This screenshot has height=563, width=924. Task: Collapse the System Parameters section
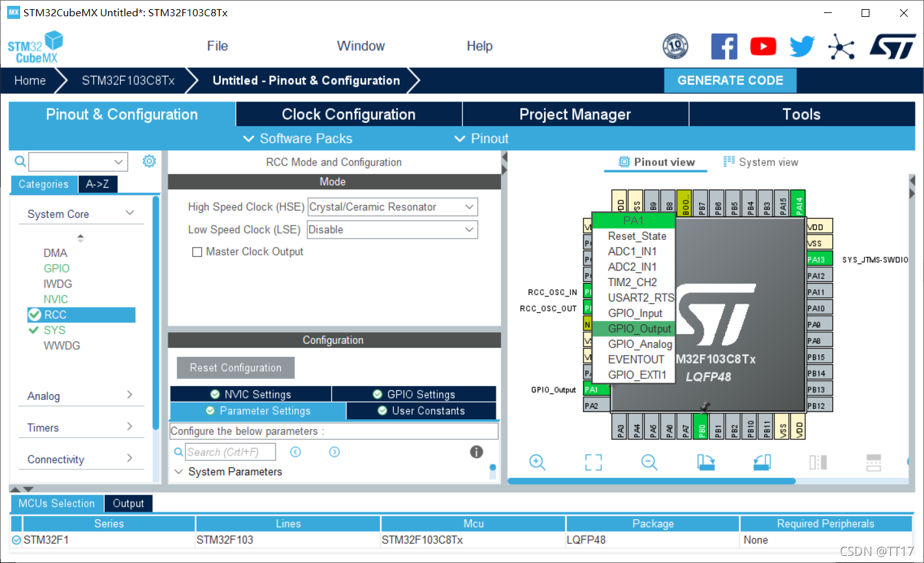[179, 471]
